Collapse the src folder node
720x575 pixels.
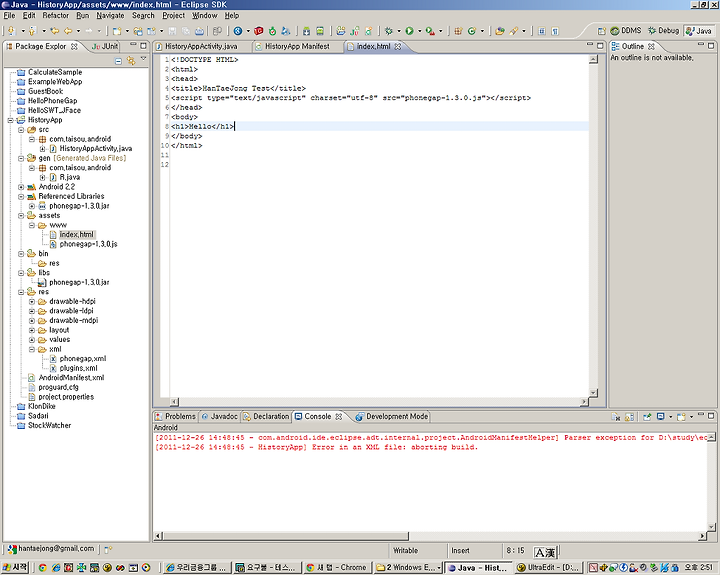pos(21,130)
